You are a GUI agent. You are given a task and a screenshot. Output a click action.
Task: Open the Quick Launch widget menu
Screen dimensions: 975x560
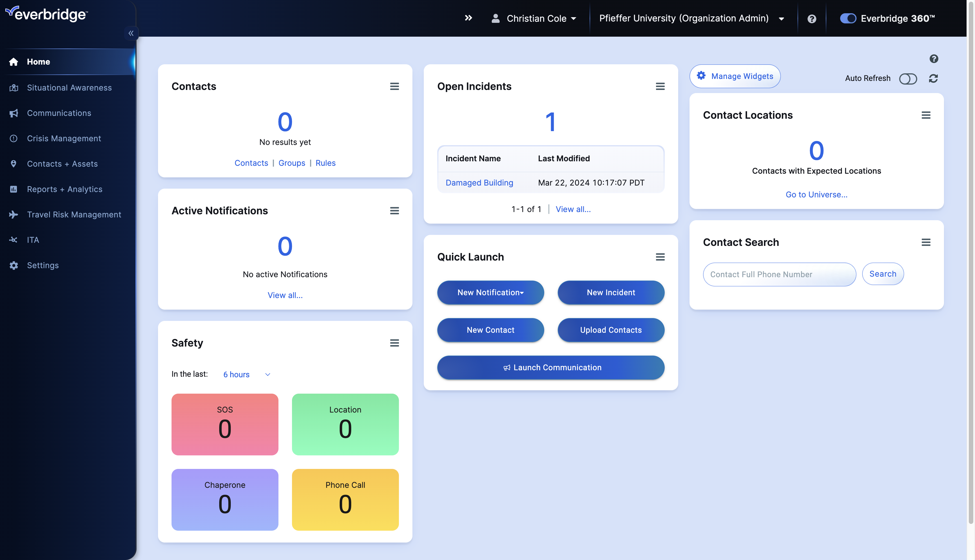660,257
